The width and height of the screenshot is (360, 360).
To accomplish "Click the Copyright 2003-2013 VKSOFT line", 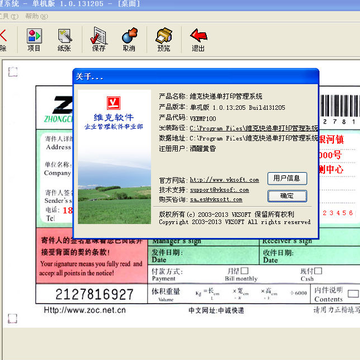I will (x=235, y=222).
